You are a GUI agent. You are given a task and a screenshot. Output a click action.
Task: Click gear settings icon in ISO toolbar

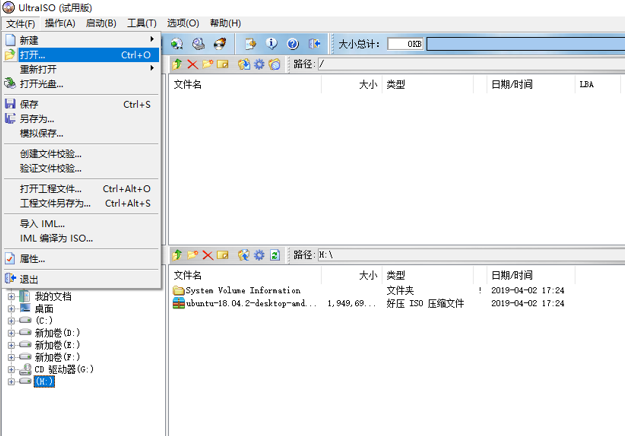pos(259,64)
